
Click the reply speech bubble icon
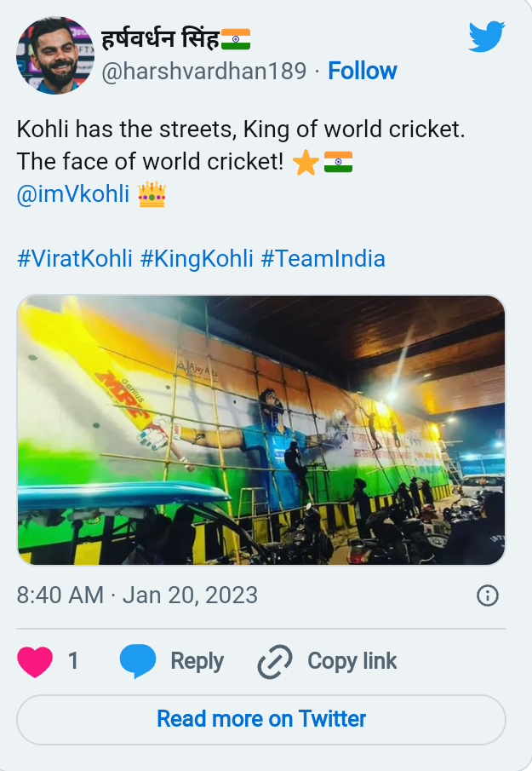point(138,661)
